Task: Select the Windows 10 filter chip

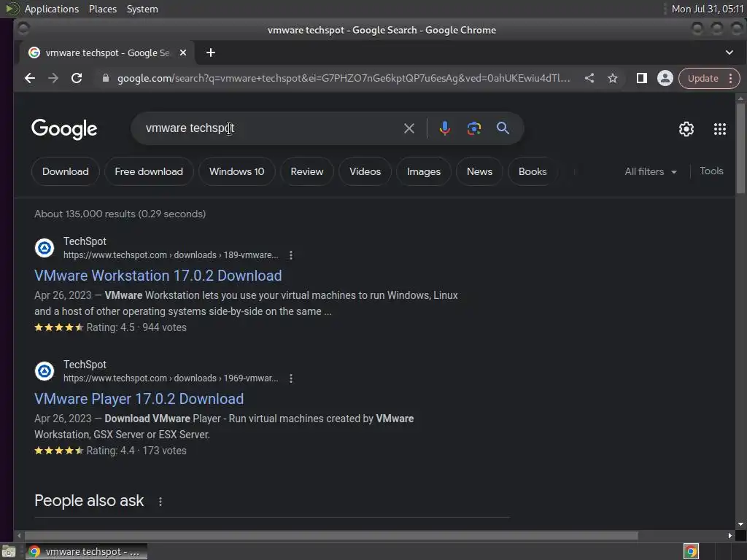Action: [237, 171]
